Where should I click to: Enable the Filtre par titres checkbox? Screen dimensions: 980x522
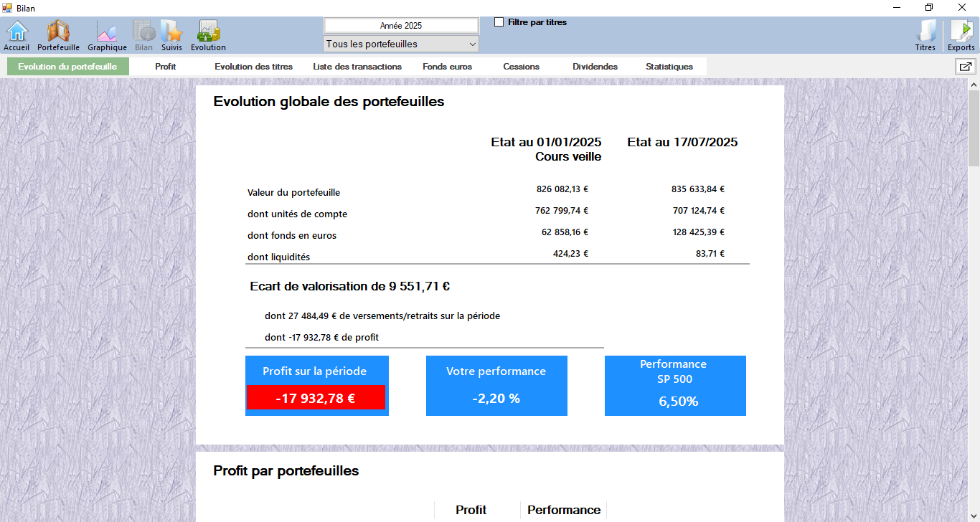499,22
